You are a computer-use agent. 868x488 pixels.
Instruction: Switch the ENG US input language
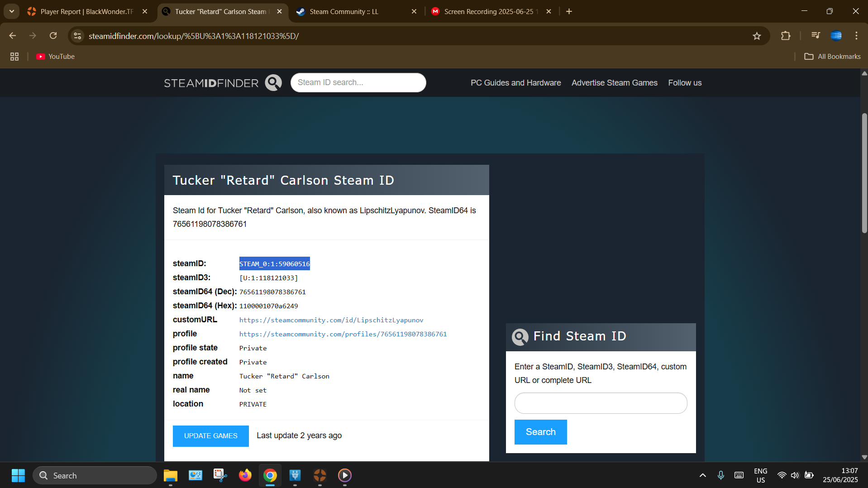click(x=761, y=475)
